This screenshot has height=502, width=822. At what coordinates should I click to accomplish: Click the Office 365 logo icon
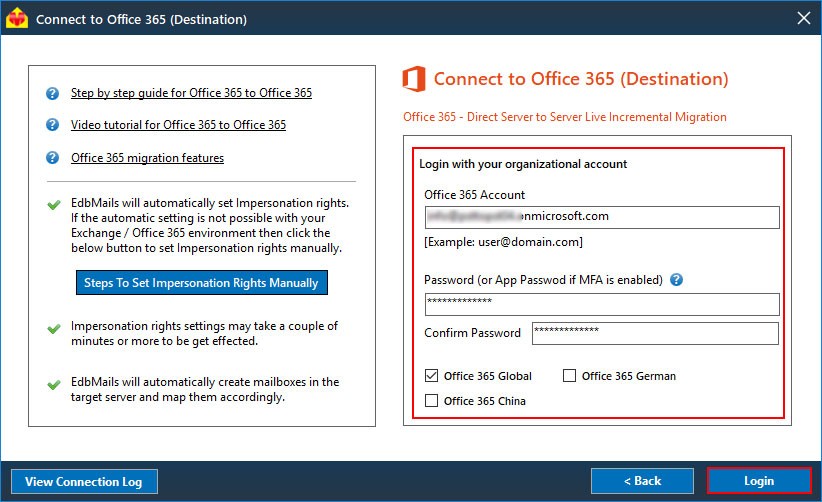tap(414, 79)
